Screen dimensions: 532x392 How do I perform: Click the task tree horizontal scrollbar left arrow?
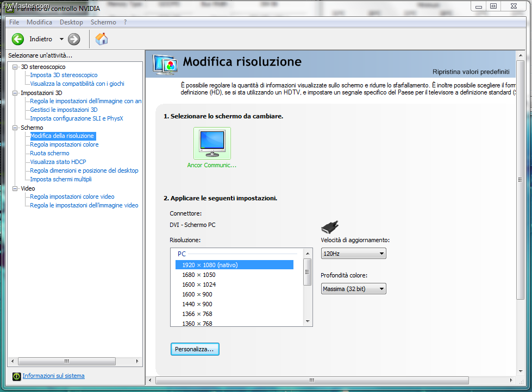12,362
